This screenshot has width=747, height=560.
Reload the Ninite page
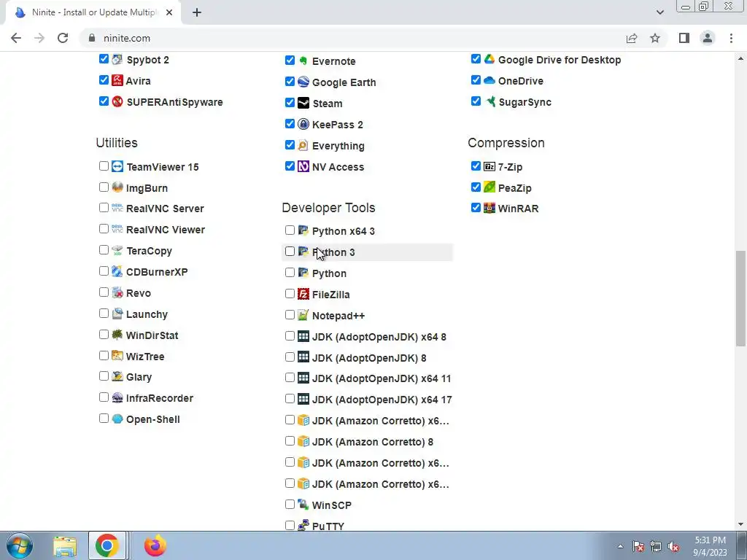point(63,38)
